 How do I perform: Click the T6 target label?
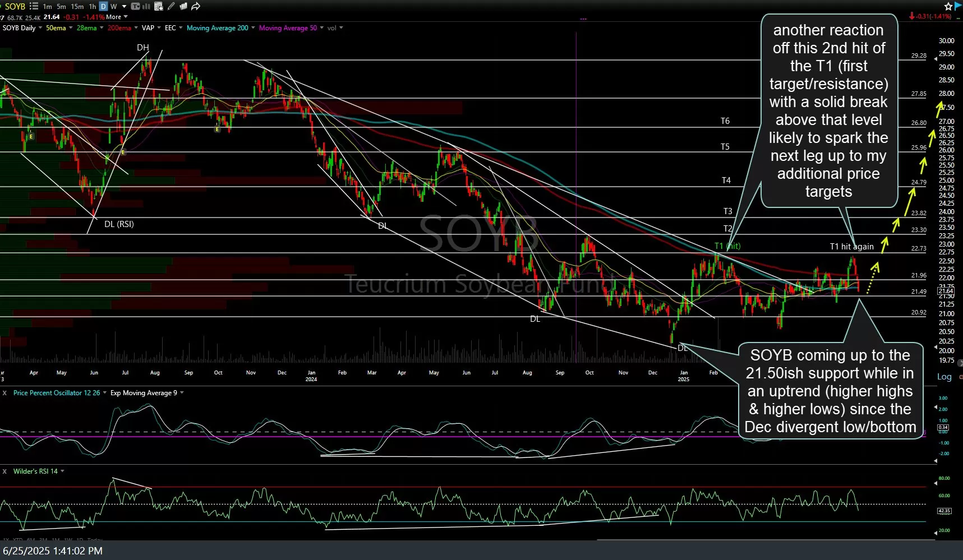(x=725, y=121)
